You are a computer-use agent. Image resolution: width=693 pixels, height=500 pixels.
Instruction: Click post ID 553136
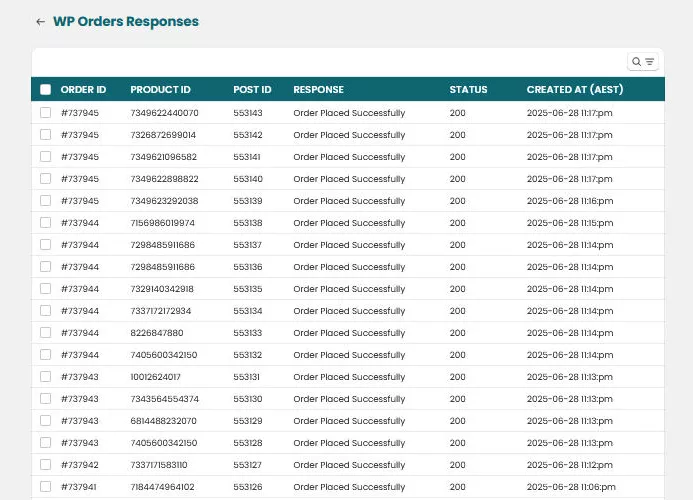(248, 267)
